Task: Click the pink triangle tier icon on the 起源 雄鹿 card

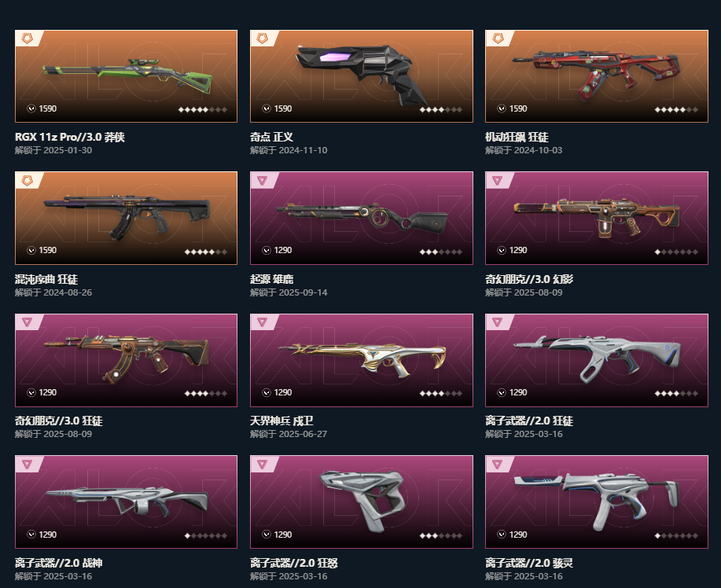Action: coord(262,180)
